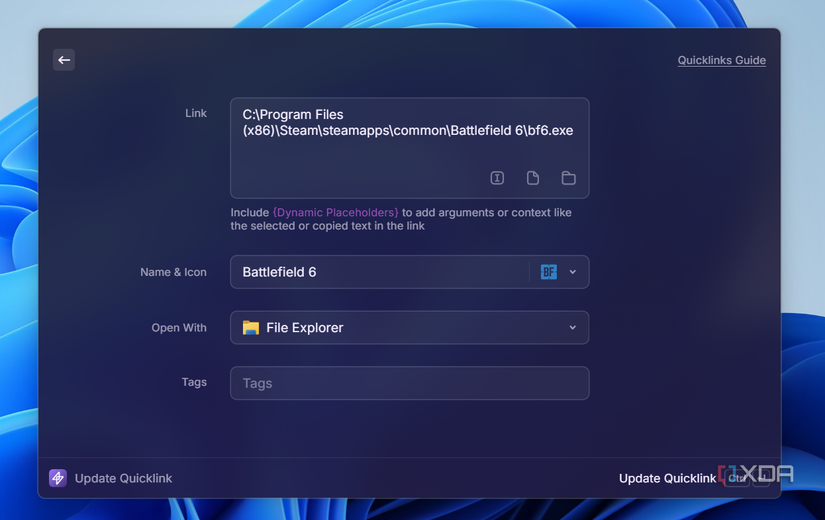Browse for a folder using the folder icon

568,178
